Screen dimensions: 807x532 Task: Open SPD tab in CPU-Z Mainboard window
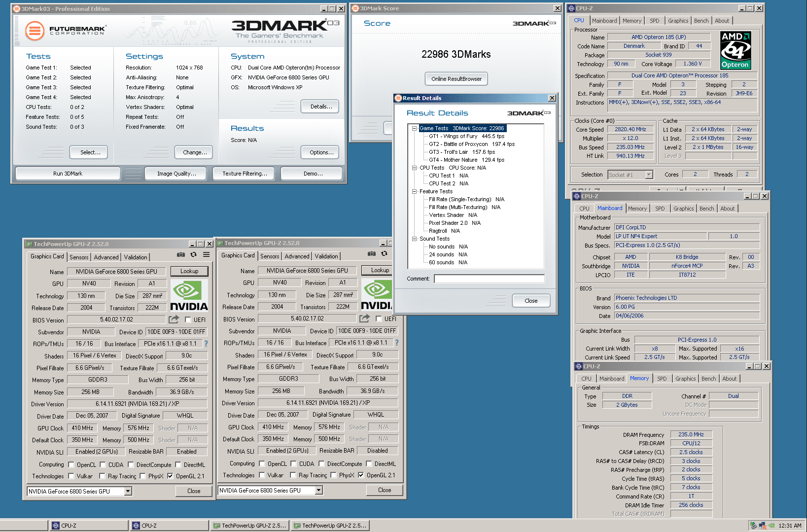pyautogui.click(x=660, y=209)
